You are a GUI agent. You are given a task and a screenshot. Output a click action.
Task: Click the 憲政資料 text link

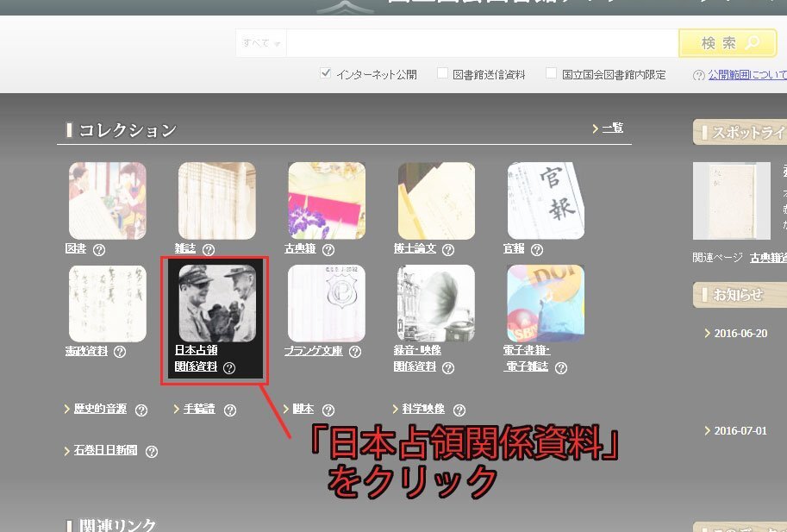coord(86,351)
